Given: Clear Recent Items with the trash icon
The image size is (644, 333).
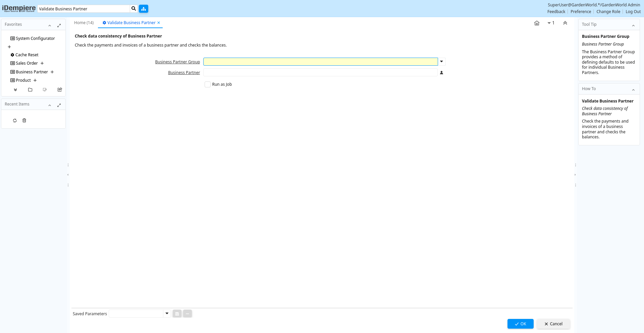Looking at the screenshot, I should point(24,121).
